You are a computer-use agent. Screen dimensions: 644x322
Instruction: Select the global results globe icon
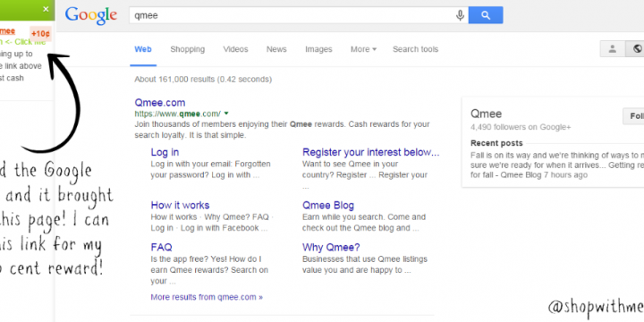(x=636, y=49)
